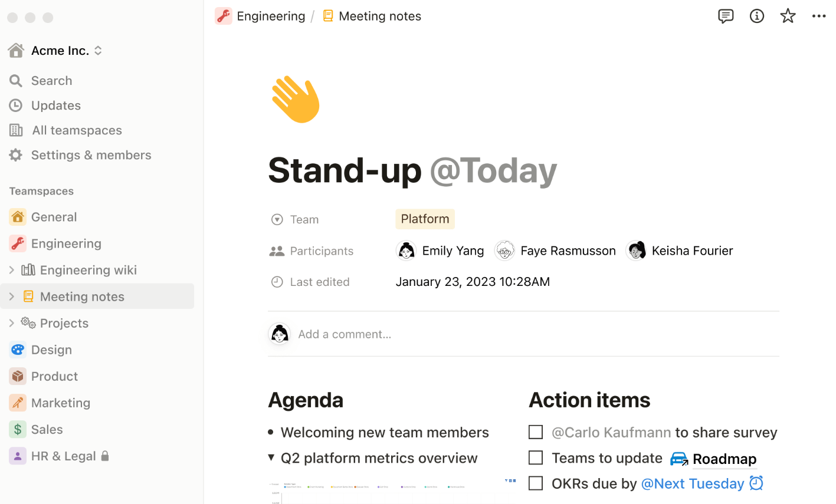This screenshot has height=504, width=836.
Task: Check the Carlo Kaufmann survey action item
Action: 536,433
